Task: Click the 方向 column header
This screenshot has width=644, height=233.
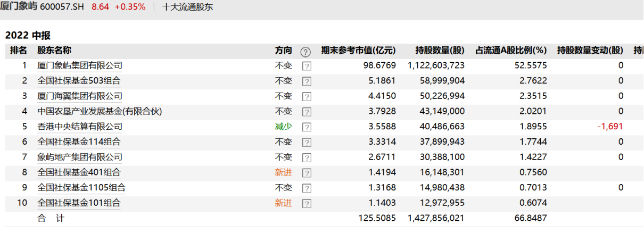Action: click(284, 51)
